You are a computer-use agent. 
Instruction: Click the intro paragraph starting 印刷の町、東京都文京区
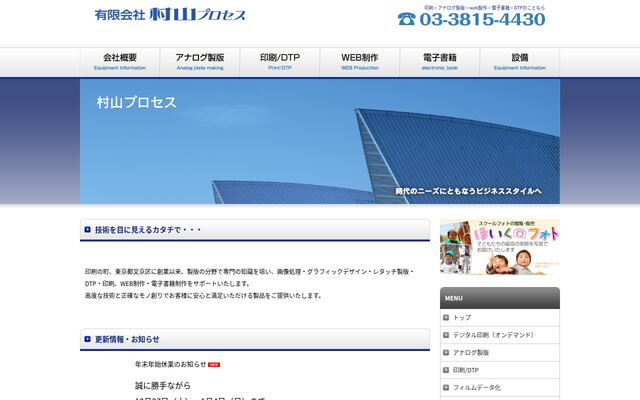(x=249, y=283)
